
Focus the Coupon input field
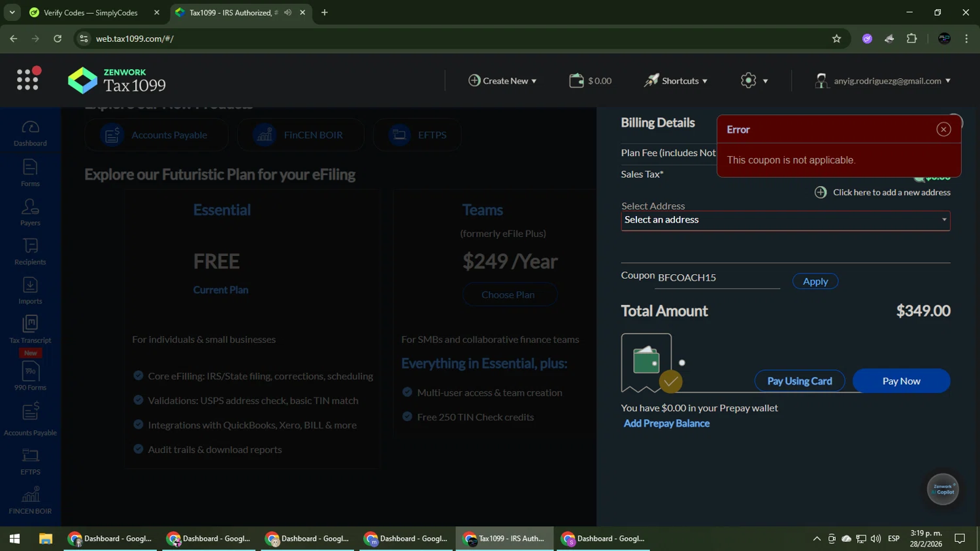pos(718,277)
